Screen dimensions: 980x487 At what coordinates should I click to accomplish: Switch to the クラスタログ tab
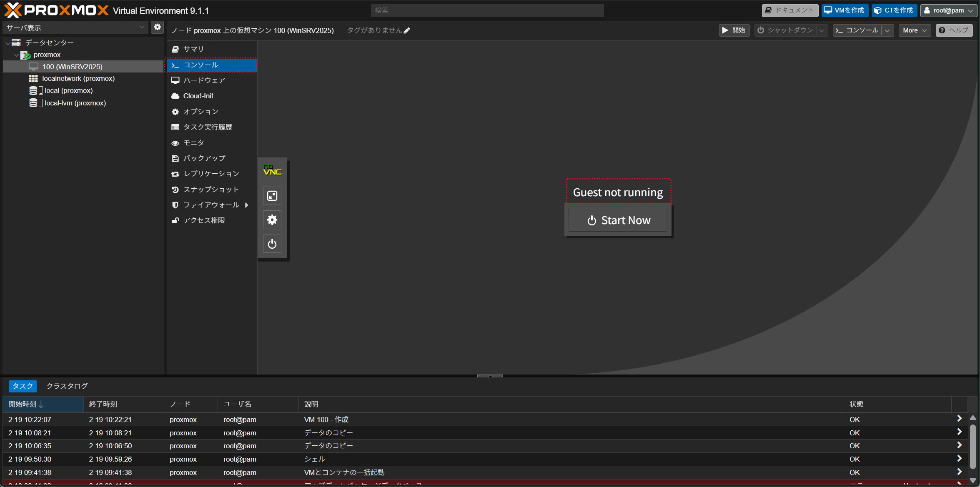pyautogui.click(x=67, y=386)
